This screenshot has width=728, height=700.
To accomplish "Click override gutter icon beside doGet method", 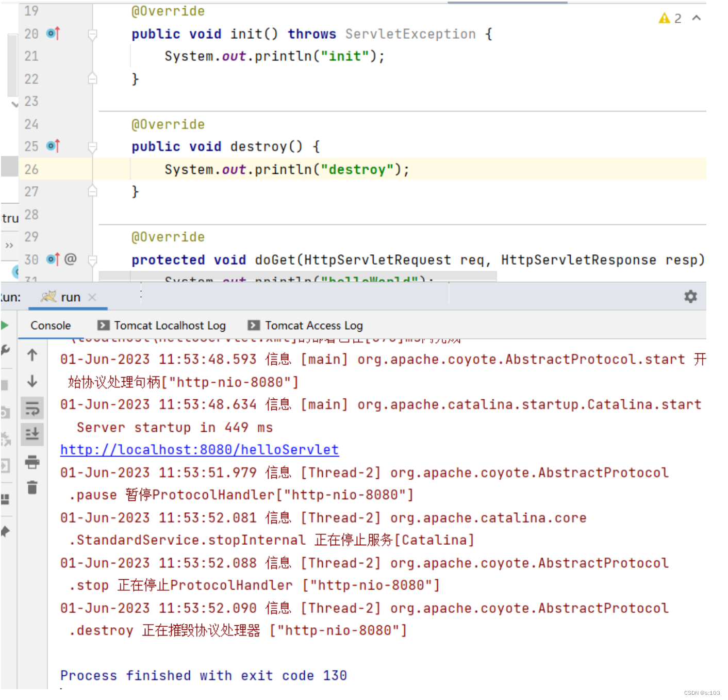I will click(x=53, y=259).
